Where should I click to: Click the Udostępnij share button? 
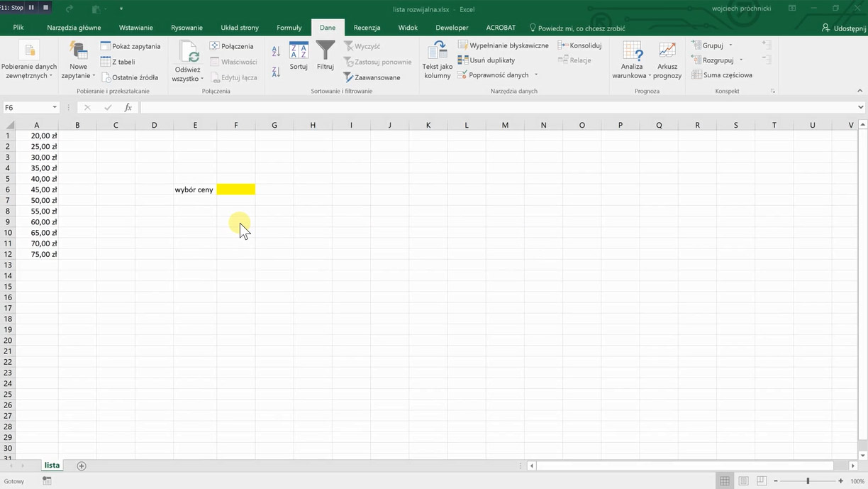click(844, 28)
